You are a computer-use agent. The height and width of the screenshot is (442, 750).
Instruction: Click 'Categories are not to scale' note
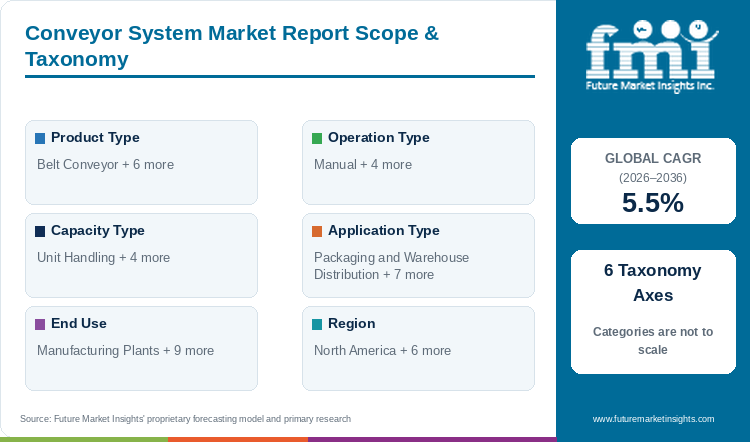tap(653, 341)
